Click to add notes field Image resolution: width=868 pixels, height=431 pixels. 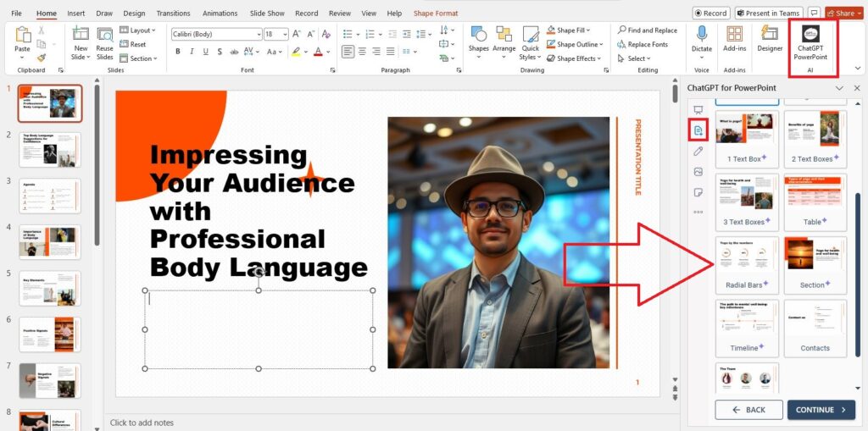[x=142, y=423]
